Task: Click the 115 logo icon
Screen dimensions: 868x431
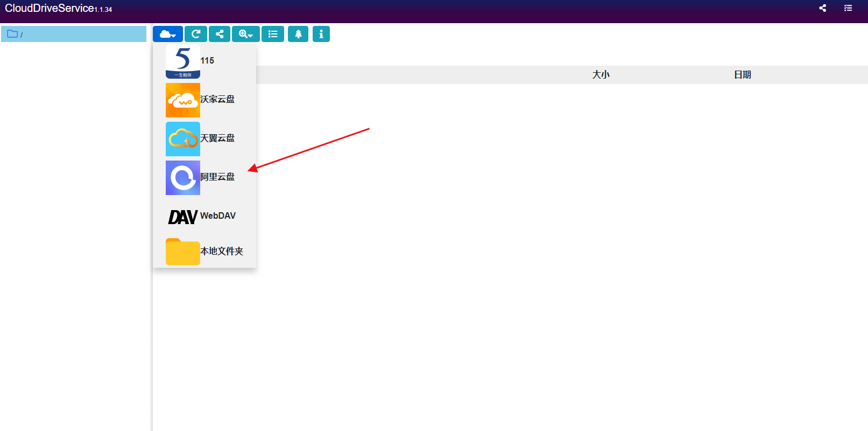Action: [x=183, y=61]
